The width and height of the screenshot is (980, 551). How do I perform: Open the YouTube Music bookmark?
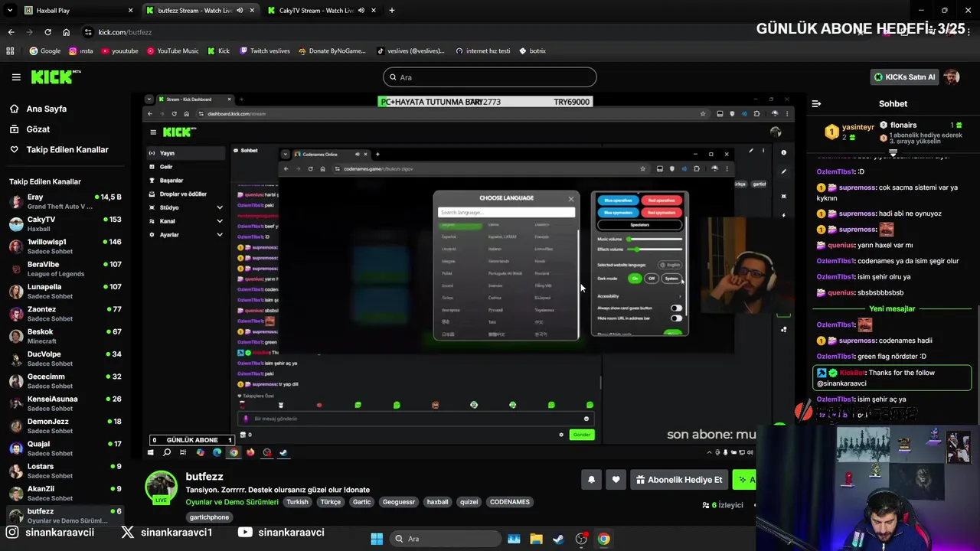172,51
